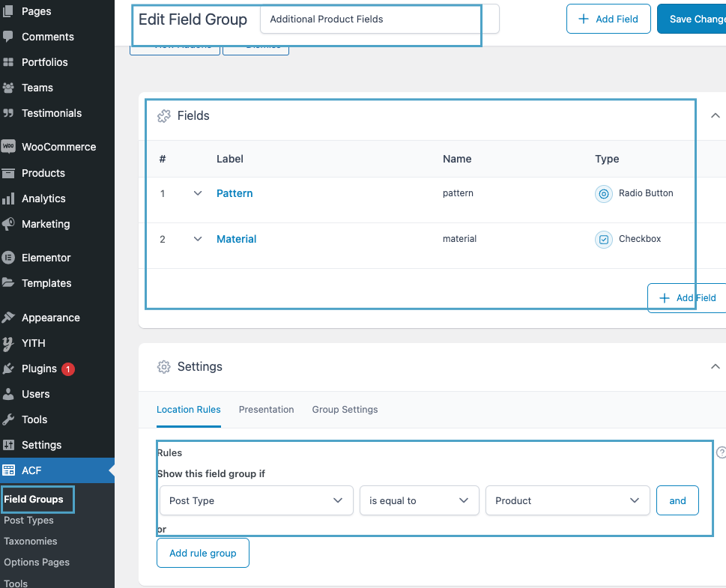Click the Add rule group button
Image resolution: width=726 pixels, height=588 pixels.
click(202, 554)
